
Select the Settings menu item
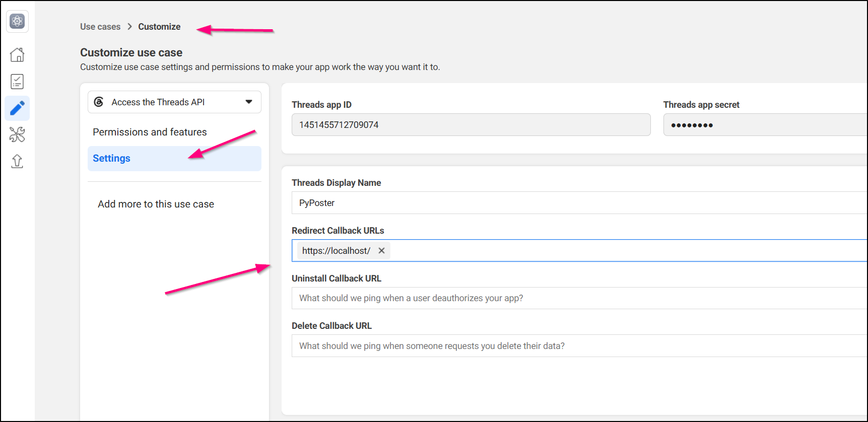[174, 159]
